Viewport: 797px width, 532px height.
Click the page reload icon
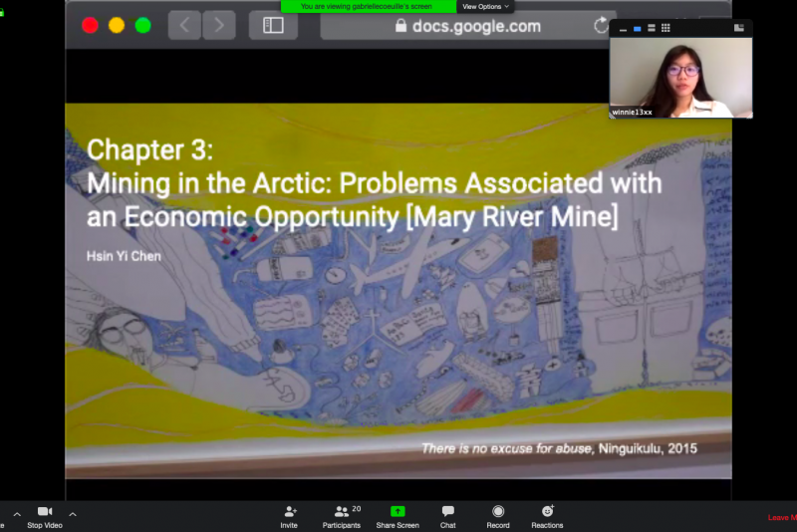tap(601, 25)
